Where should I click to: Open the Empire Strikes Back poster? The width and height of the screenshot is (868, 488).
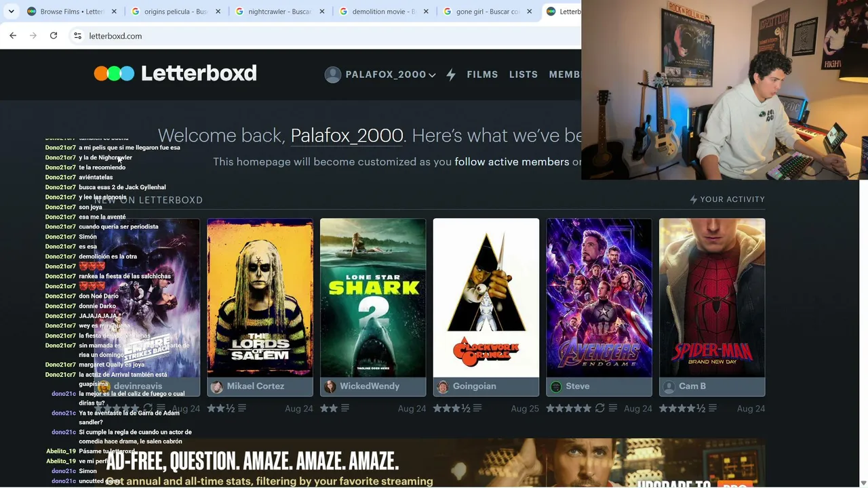point(147,298)
